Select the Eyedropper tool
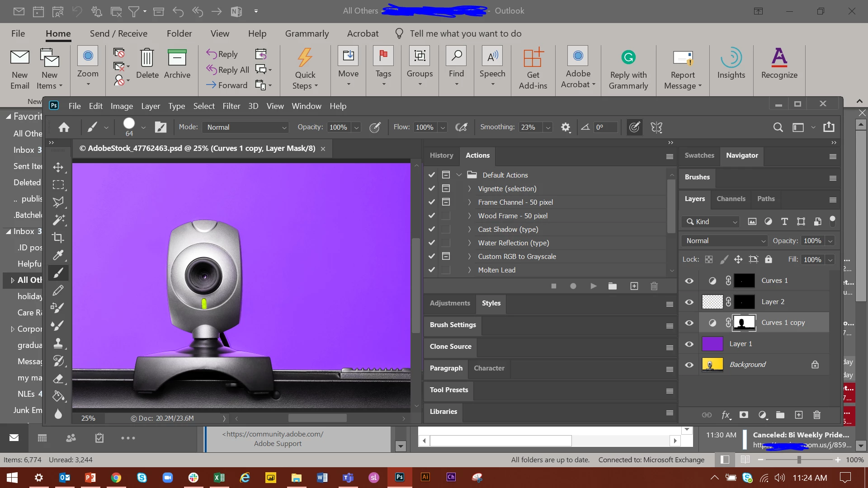The height and width of the screenshot is (488, 868). tap(58, 255)
